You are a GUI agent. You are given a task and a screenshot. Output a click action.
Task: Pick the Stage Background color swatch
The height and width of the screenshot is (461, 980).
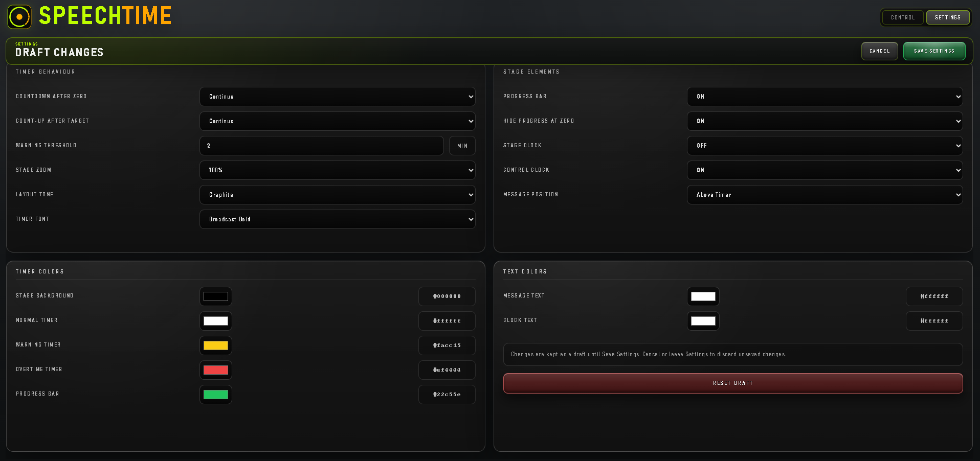[216, 296]
